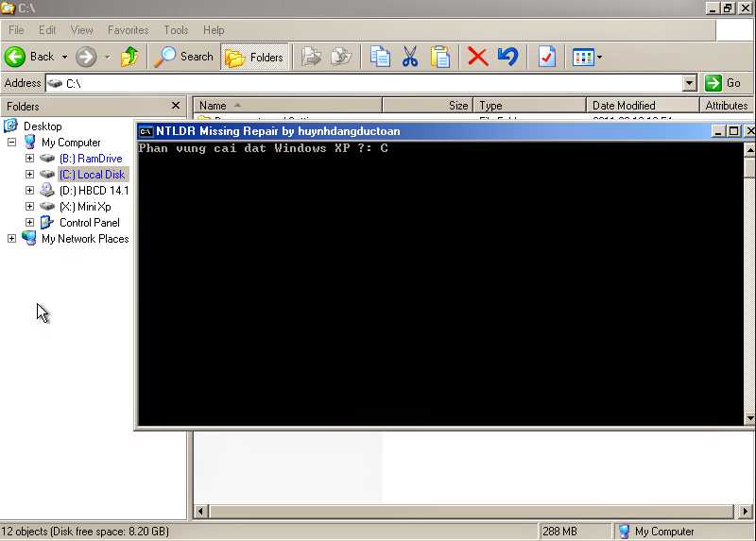Select (B:) RamDrive in the tree
The height and width of the screenshot is (541, 756).
pyautogui.click(x=91, y=158)
